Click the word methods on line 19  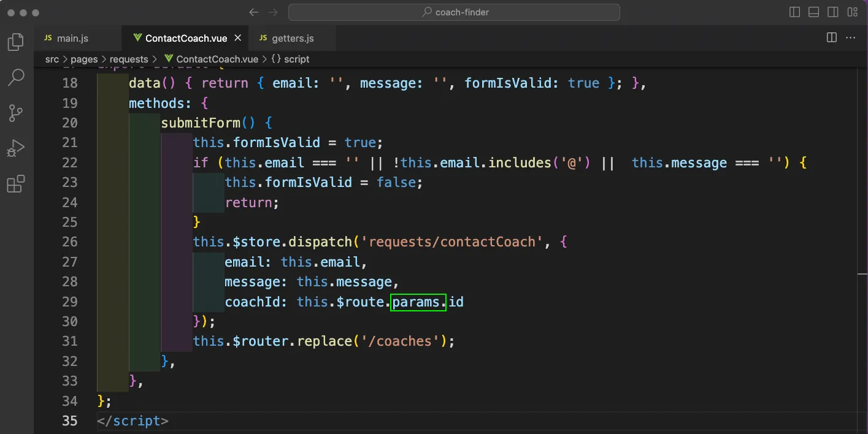click(x=156, y=103)
